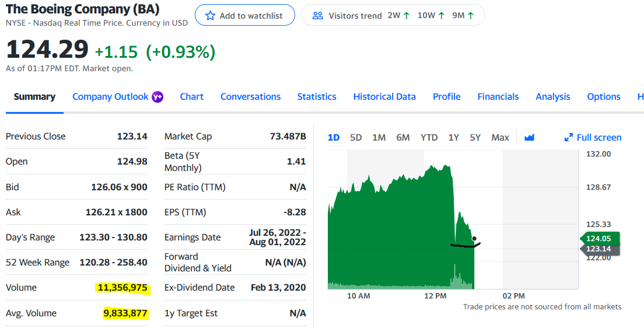Click the Ask value 126.21 x 1800
The width and height of the screenshot is (644, 328).
[x=116, y=212]
